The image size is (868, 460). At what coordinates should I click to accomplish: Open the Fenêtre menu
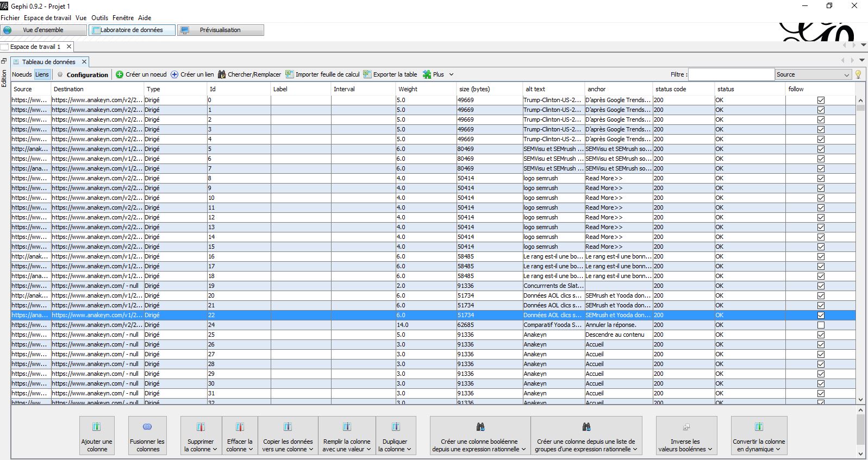(123, 18)
